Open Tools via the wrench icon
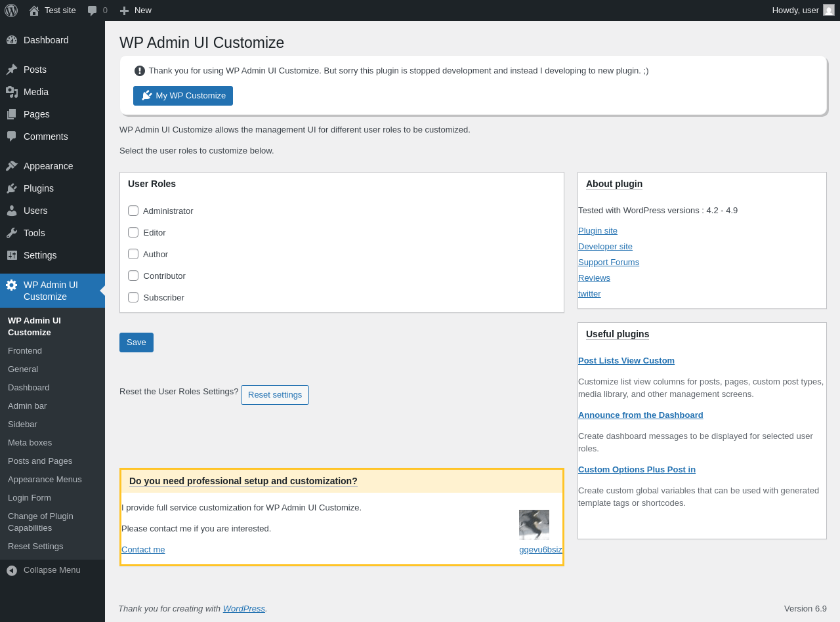This screenshot has width=840, height=622. (x=12, y=233)
